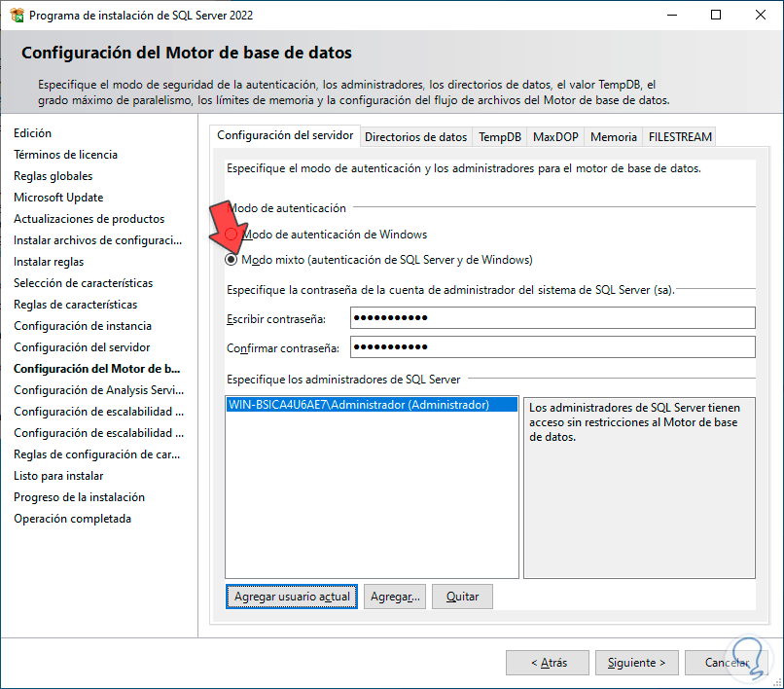Click Reglas de configuración de car... step
This screenshot has height=689, width=784.
coord(97,454)
